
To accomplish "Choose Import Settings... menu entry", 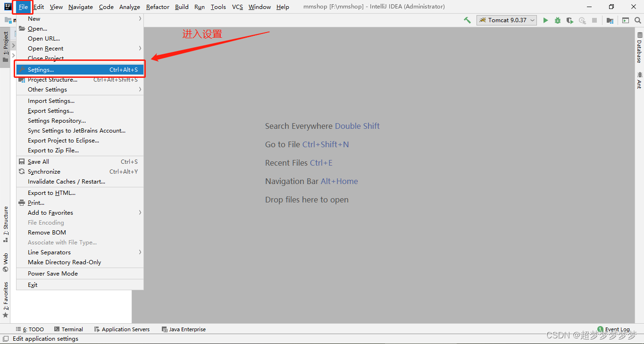I will click(x=80, y=101).
